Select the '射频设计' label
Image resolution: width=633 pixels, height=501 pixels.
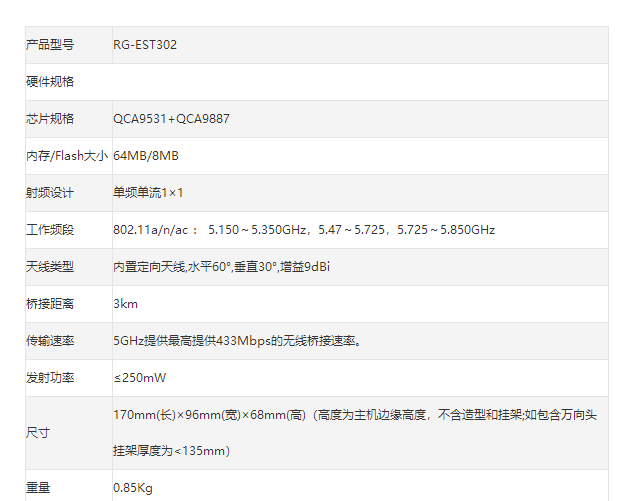click(x=50, y=193)
